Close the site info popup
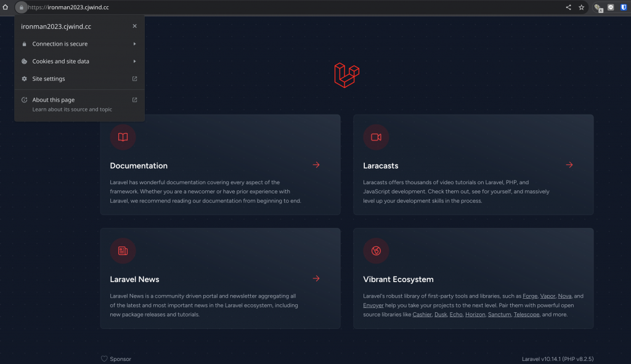The image size is (631, 364). pos(134,26)
